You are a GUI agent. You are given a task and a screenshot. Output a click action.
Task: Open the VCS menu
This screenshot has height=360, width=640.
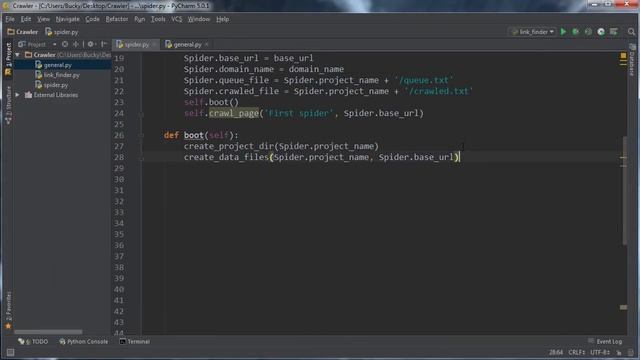pos(177,19)
